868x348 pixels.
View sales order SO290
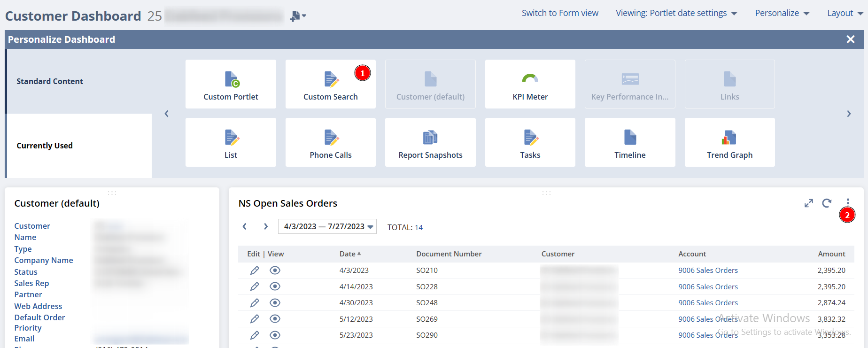[x=275, y=335]
